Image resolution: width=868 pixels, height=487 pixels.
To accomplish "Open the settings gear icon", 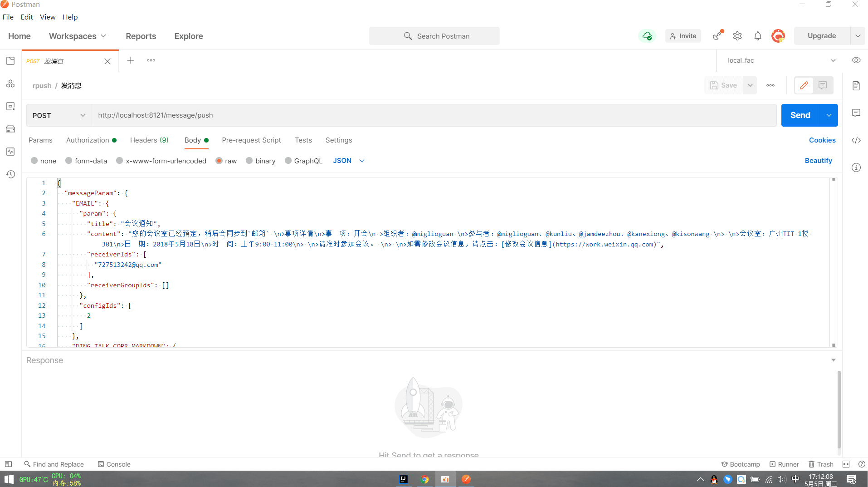I will click(x=737, y=36).
